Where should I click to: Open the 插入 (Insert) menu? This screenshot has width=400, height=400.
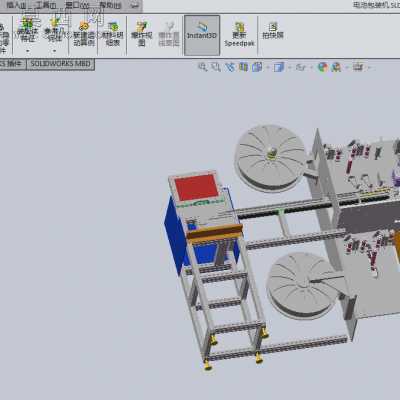pos(17,5)
